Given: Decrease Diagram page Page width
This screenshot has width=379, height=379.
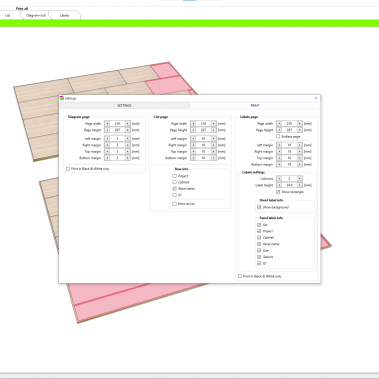Looking at the screenshot, I should tap(107, 124).
